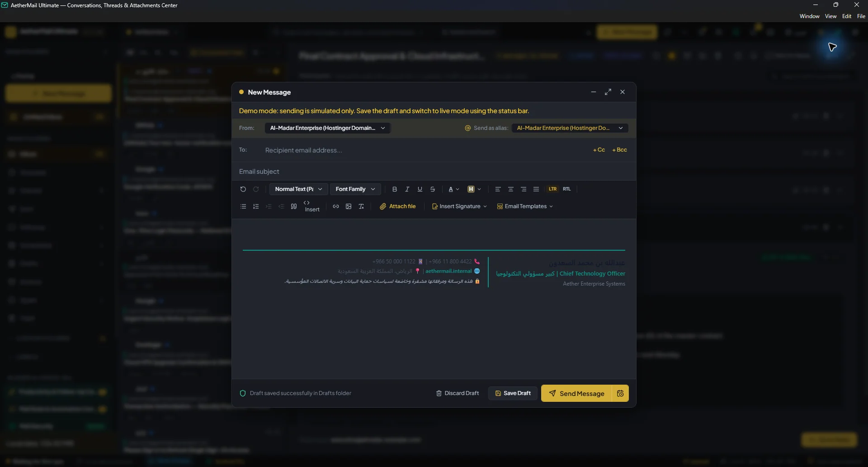Open the Normal Text paragraph style dropdown
The width and height of the screenshot is (868, 467).
(x=298, y=189)
